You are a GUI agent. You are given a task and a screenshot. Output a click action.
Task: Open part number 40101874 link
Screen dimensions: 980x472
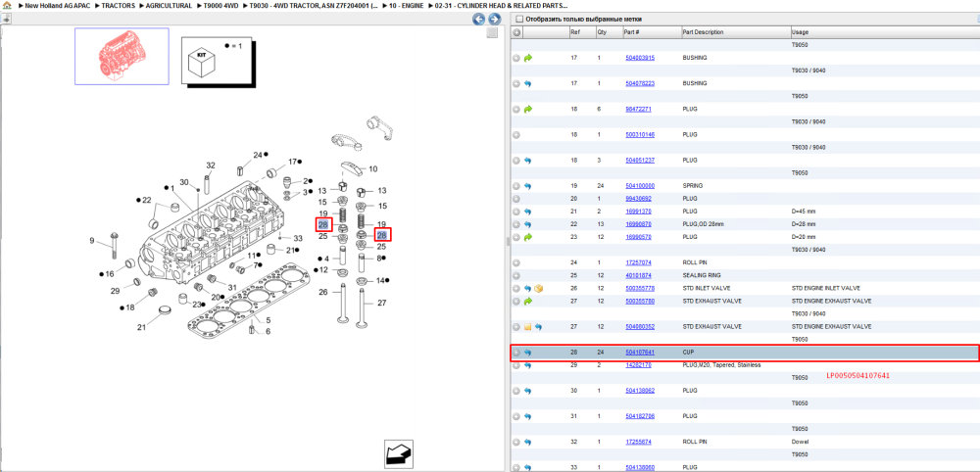(x=638, y=275)
